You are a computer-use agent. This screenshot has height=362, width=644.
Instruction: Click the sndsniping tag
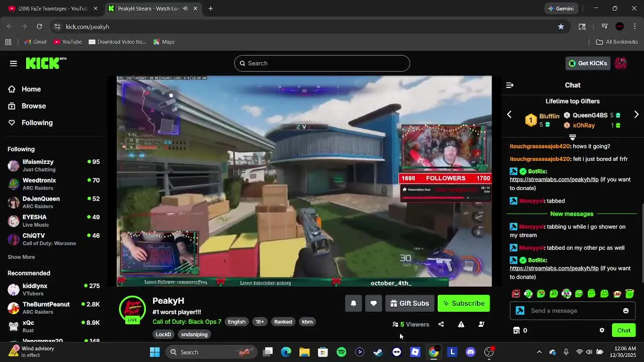coord(194,334)
